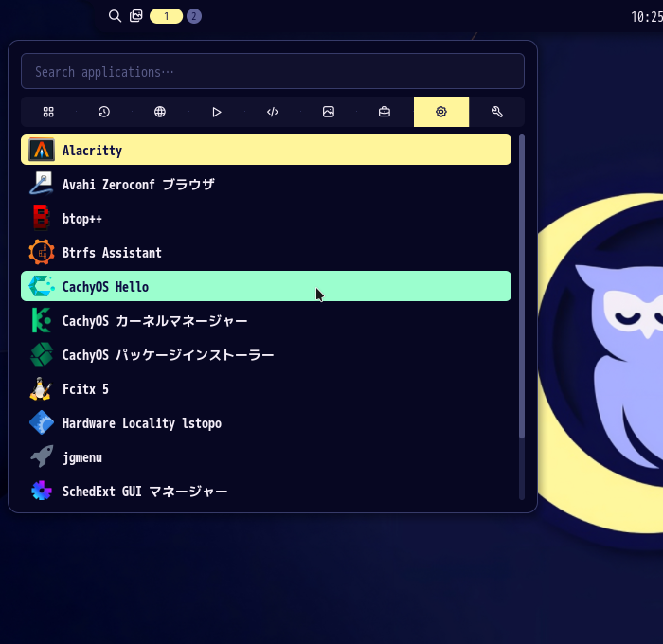Select the Internet globe category tab

(160, 112)
